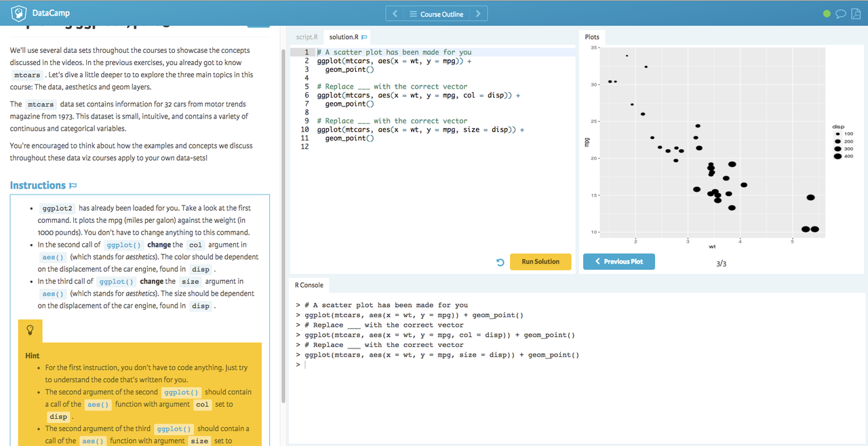Select the R Console tab
Viewport: 868px width, 446px height.
coord(309,285)
